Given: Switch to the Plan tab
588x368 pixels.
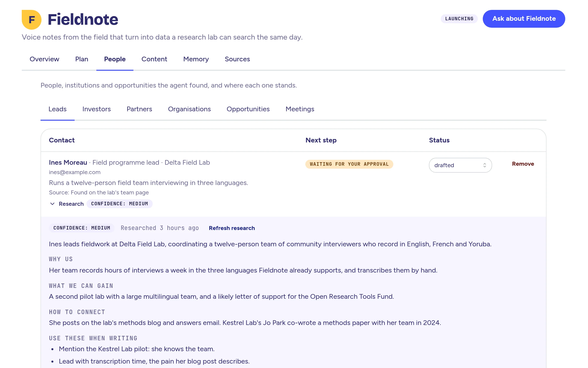Looking at the screenshot, I should [82, 59].
